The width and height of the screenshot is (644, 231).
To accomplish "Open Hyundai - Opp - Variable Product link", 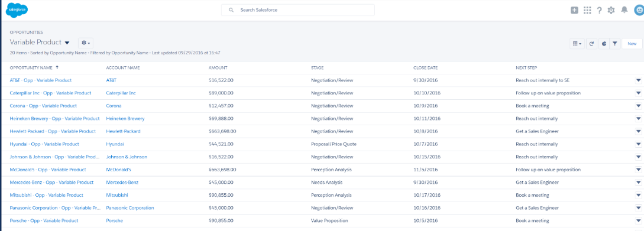I will 44,144.
